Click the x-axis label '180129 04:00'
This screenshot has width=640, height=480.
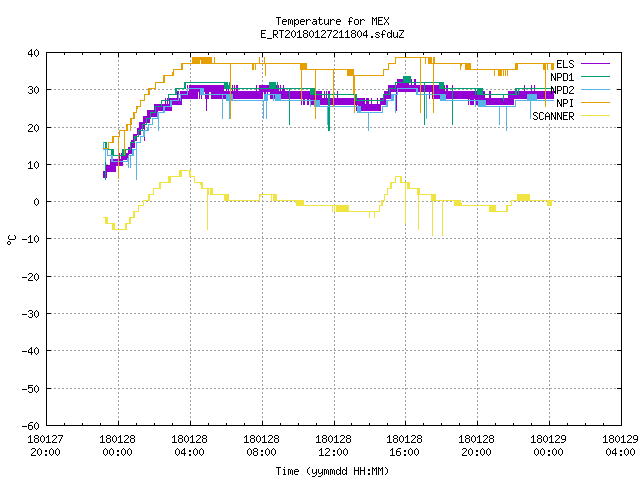(x=620, y=446)
